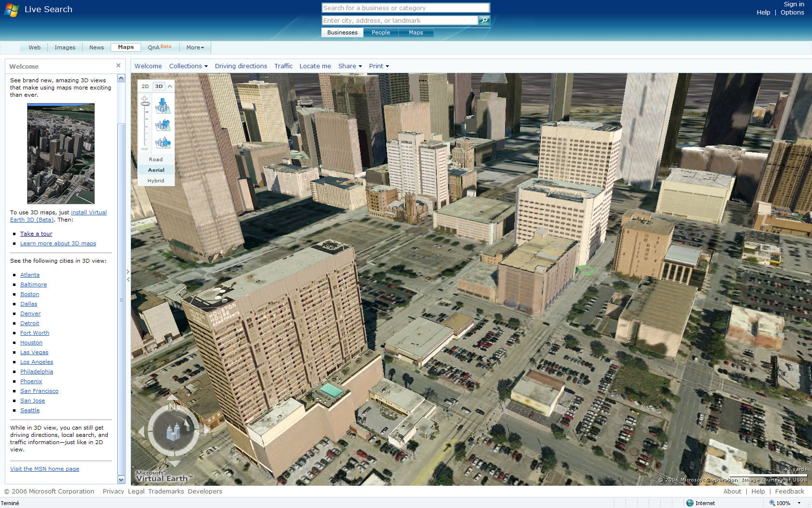Open the Collections dropdown

tap(188, 66)
